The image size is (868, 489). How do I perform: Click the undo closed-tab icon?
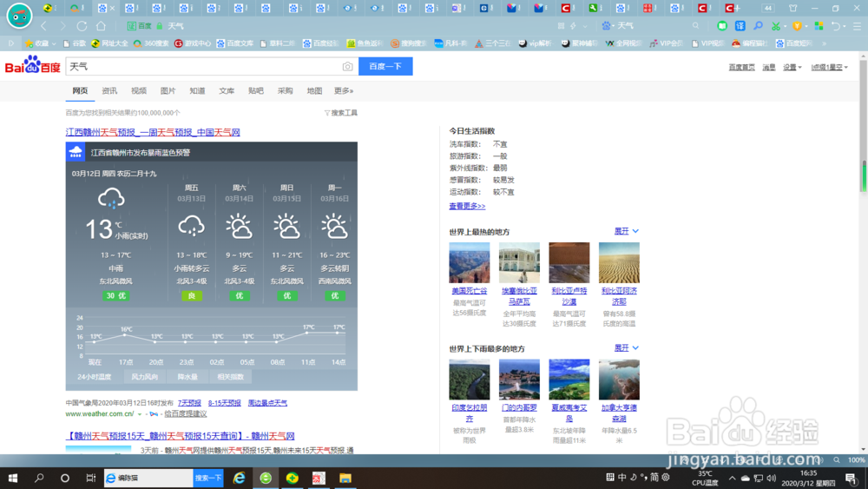(836, 26)
